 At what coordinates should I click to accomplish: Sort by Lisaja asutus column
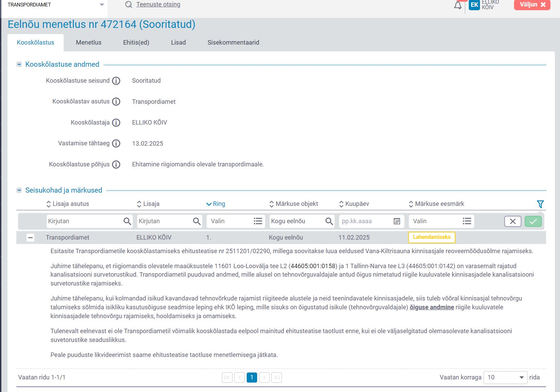click(67, 204)
